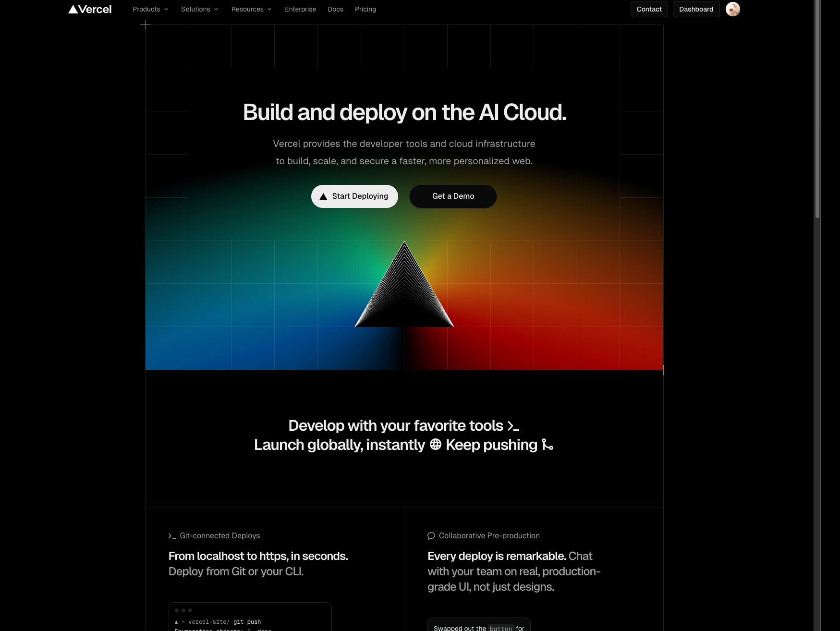Click the git branch icon after Keep pushing

[x=548, y=445]
